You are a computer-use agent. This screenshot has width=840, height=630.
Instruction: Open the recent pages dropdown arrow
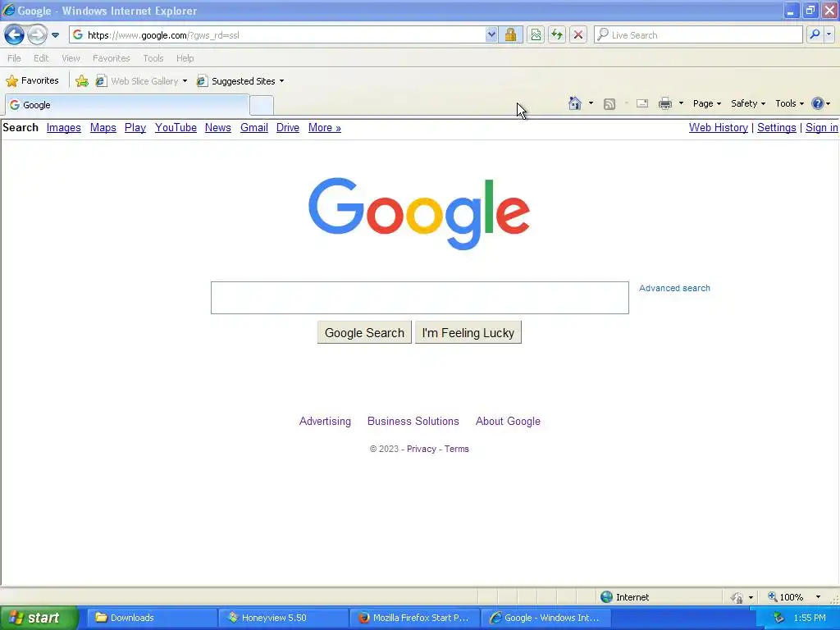[x=55, y=35]
